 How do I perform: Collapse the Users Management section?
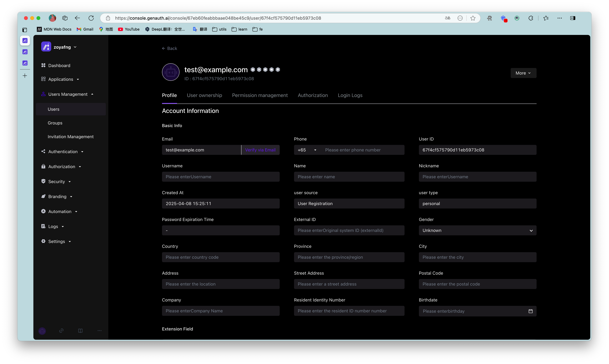[x=68, y=94]
